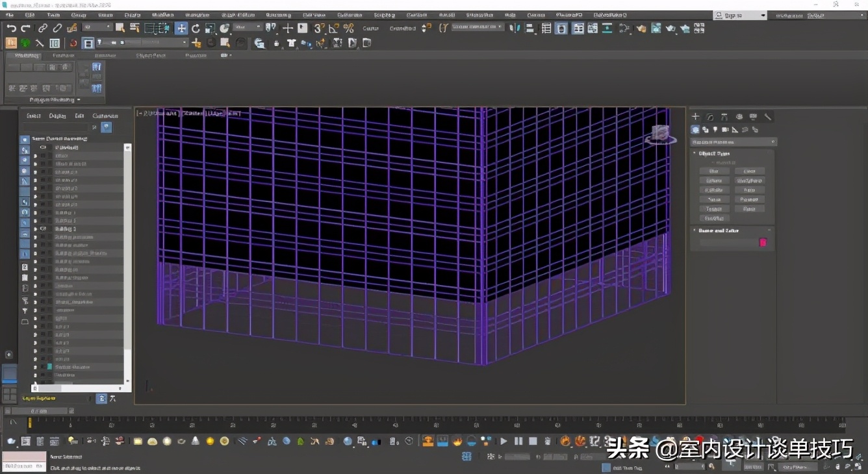Open the Select by Name dialog

pyautogui.click(x=134, y=29)
